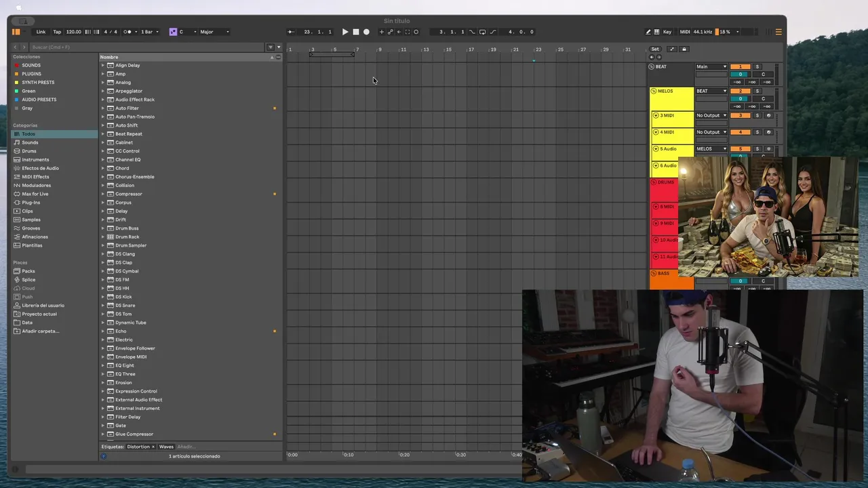Expand the Auto Filter device
This screenshot has width=868, height=488.
coord(103,108)
